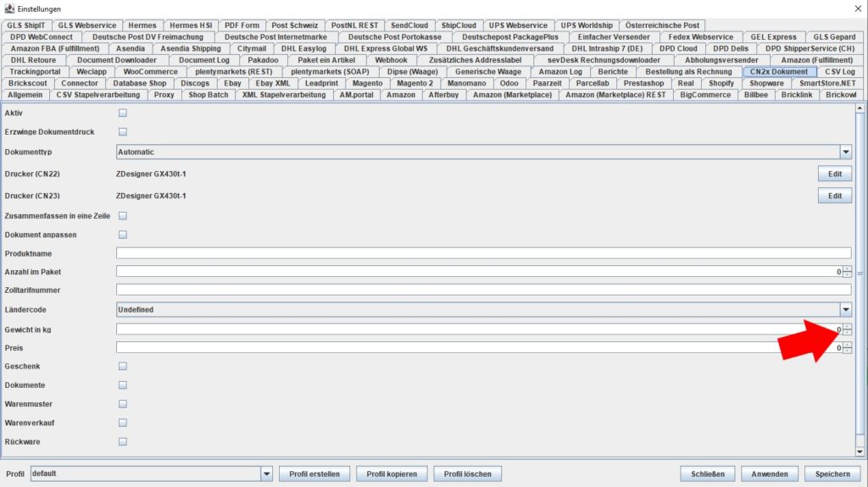
Task: Toggle the Warenmuster checkbox
Action: click(x=123, y=404)
